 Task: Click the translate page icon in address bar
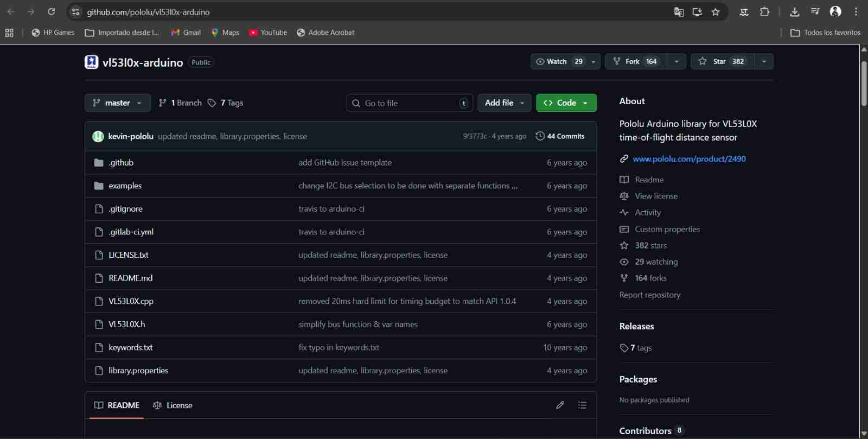coord(679,11)
